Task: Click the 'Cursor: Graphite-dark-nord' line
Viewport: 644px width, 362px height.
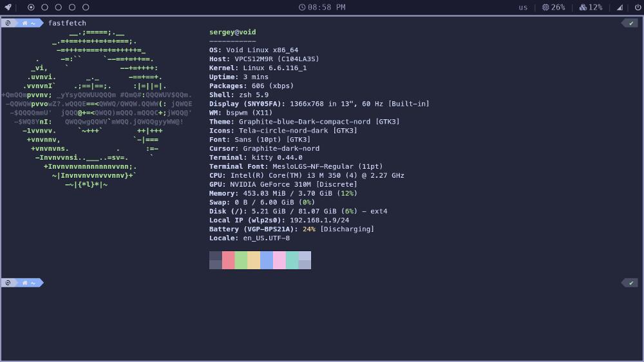Action: point(264,149)
